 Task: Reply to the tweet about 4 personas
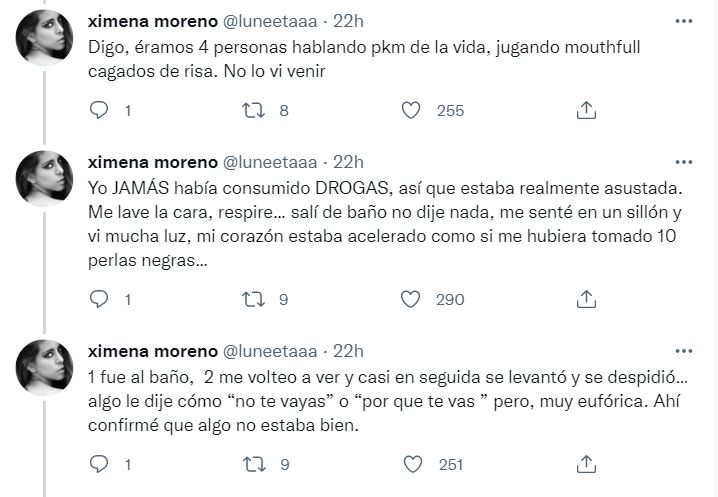(x=99, y=111)
